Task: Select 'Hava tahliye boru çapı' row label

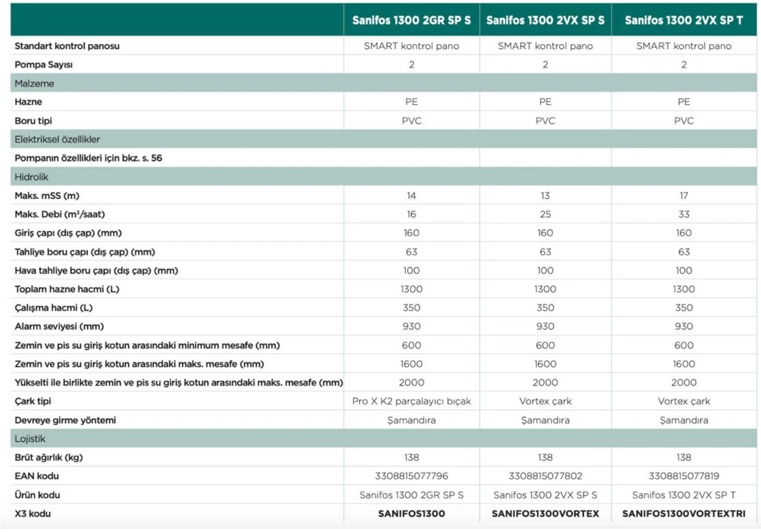Action: [x=97, y=270]
